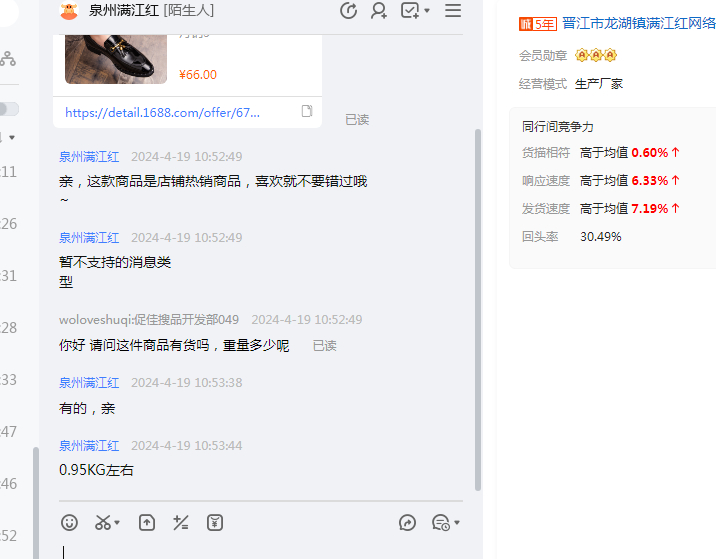Click the 30.49% 回头率 value

point(600,237)
